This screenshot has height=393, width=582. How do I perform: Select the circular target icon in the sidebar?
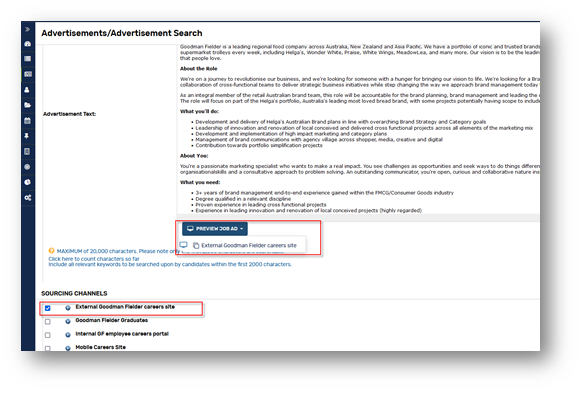pos(27,167)
